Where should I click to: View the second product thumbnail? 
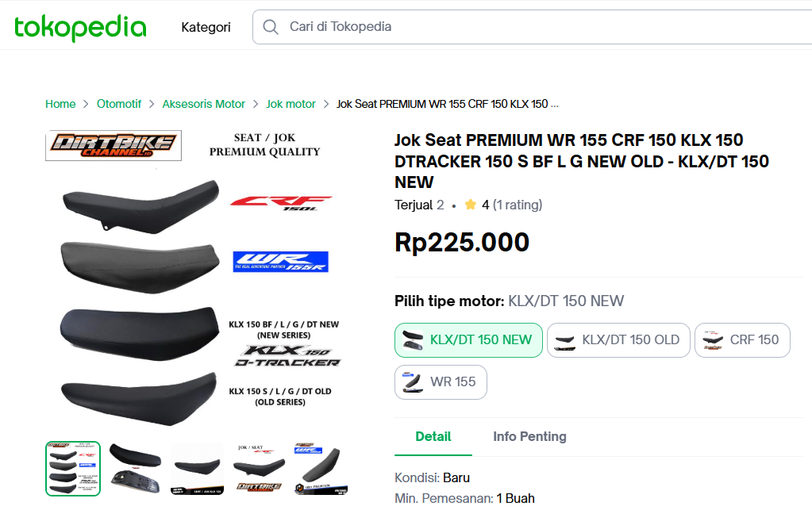point(135,468)
